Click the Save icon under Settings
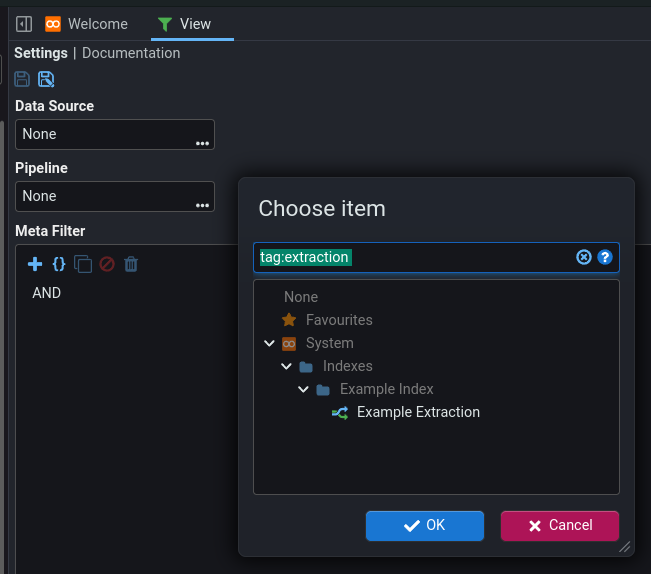Screen dimensions: 651x574 coord(22,79)
